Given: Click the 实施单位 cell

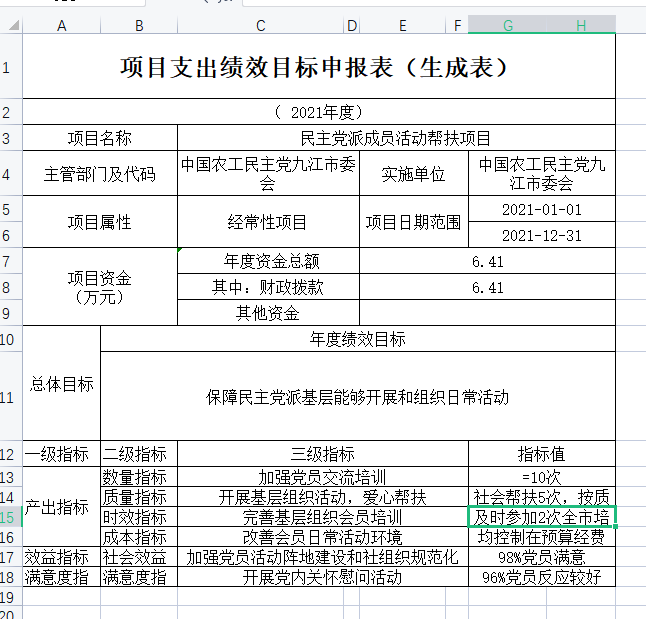Looking at the screenshot, I should coord(413,174).
